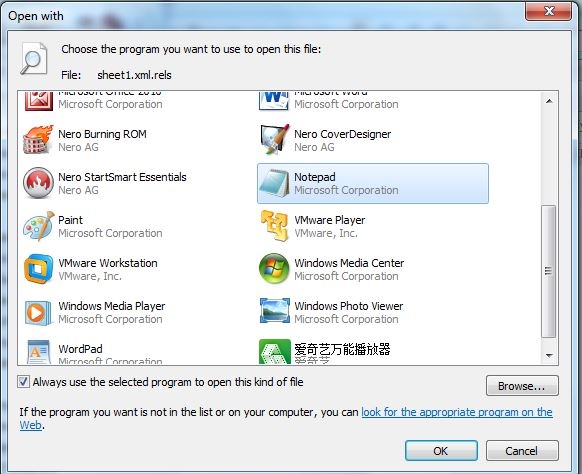Select the 爱奇艺万能播放器 green icon
Screen dimensions: 582x474
point(275,352)
